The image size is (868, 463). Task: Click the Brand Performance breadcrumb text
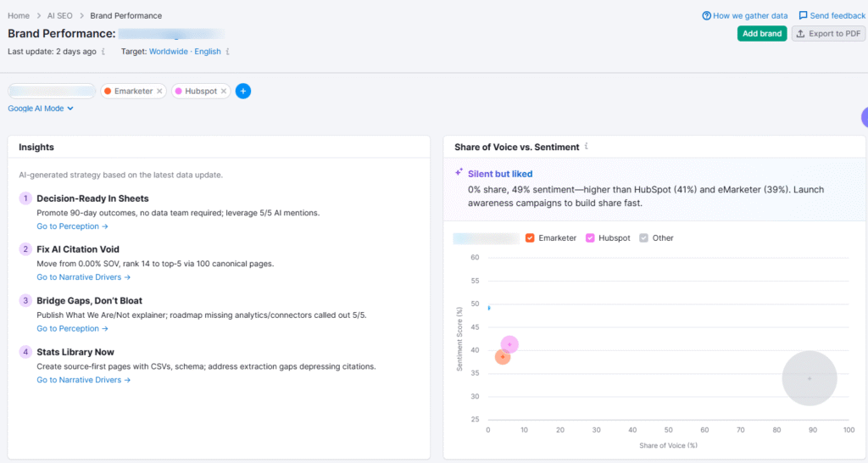pyautogui.click(x=126, y=15)
